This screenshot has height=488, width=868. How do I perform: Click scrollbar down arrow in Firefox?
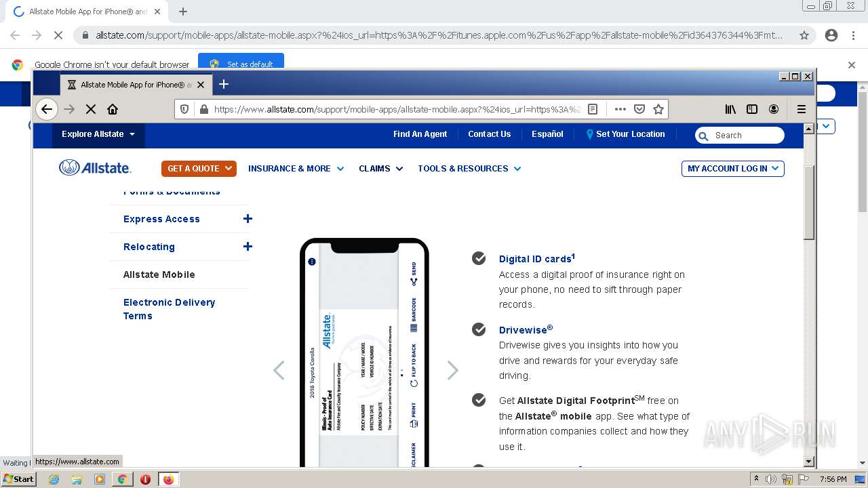click(808, 462)
